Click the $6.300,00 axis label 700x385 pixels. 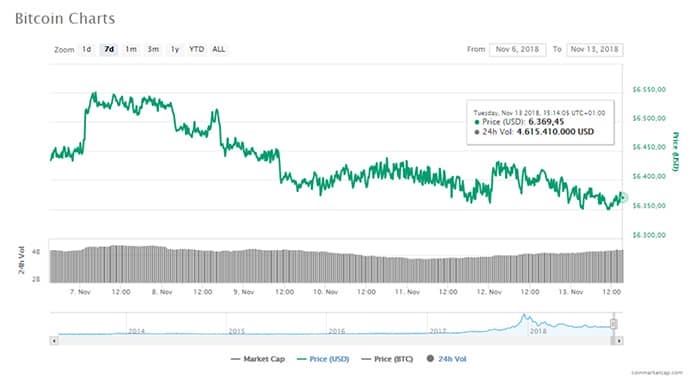(649, 235)
